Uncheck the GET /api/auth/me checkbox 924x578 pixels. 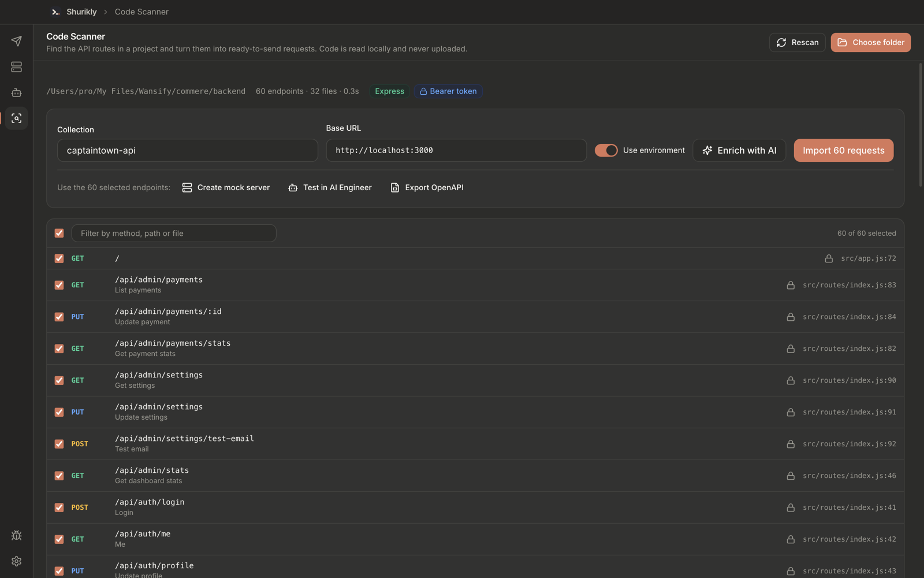click(x=59, y=539)
